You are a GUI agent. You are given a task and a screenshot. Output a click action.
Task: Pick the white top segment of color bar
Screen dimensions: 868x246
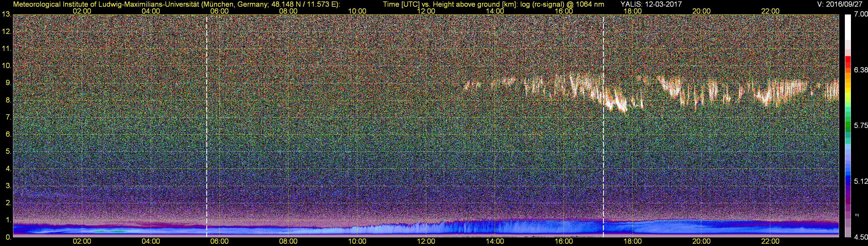point(848,27)
